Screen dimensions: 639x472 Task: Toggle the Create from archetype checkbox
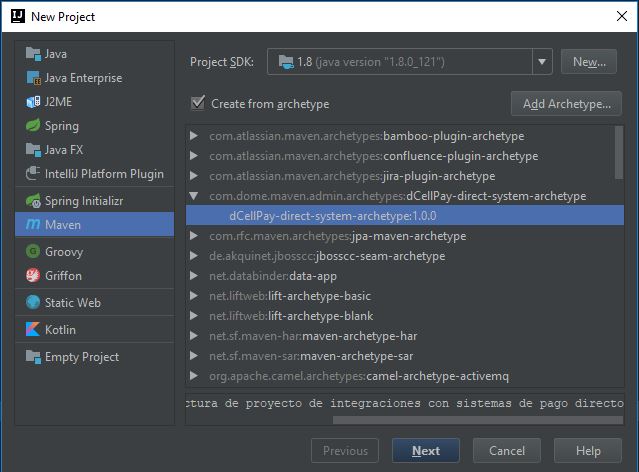tap(197, 104)
